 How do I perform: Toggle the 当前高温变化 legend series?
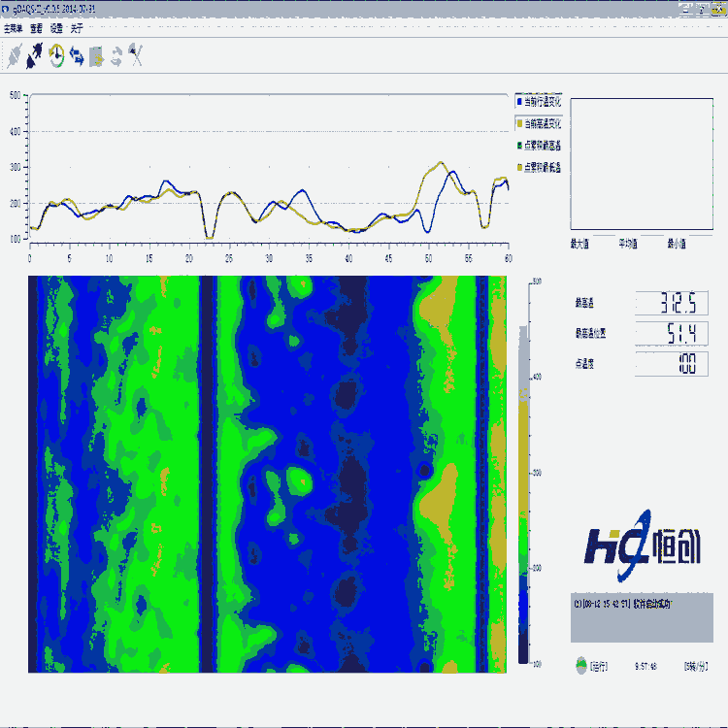(x=538, y=123)
